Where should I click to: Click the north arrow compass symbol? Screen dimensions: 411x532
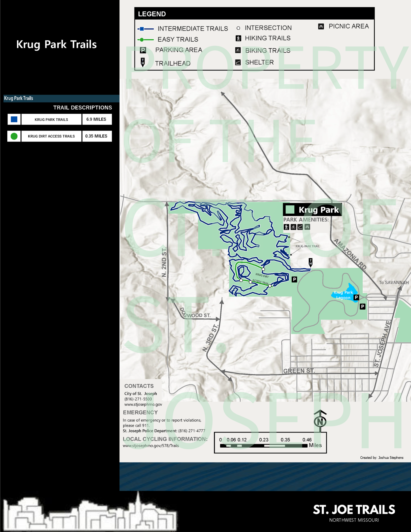pos(320,421)
